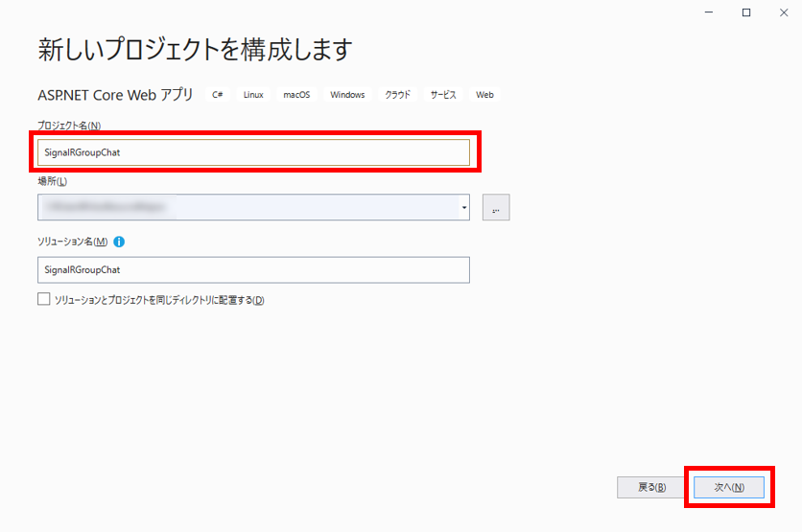Click the browse location ellipsis button
The height and width of the screenshot is (532, 802).
coord(496,207)
